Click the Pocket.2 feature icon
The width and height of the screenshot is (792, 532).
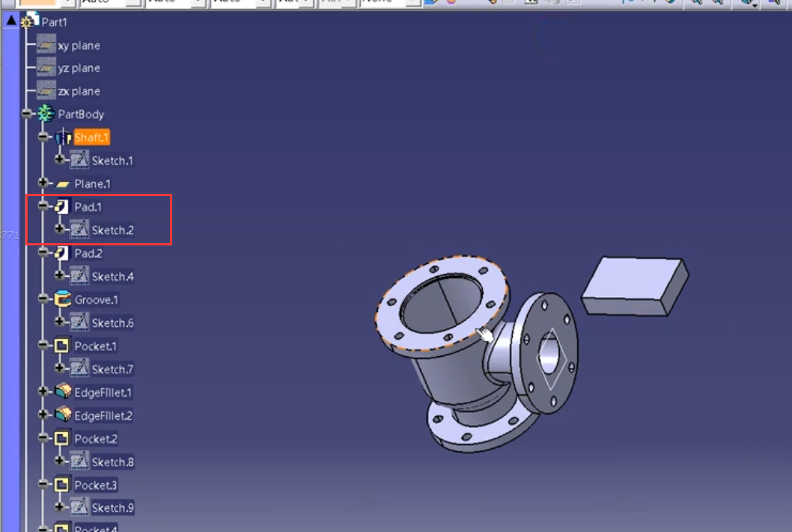[62, 438]
